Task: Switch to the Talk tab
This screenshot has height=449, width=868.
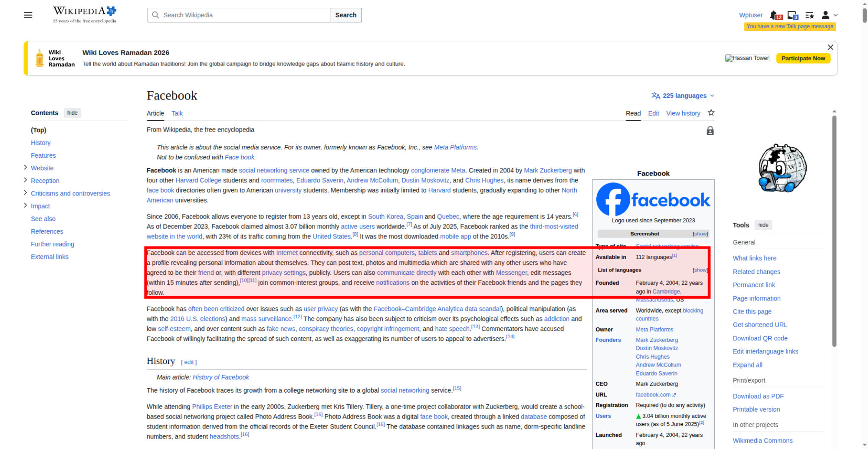Action: point(177,113)
